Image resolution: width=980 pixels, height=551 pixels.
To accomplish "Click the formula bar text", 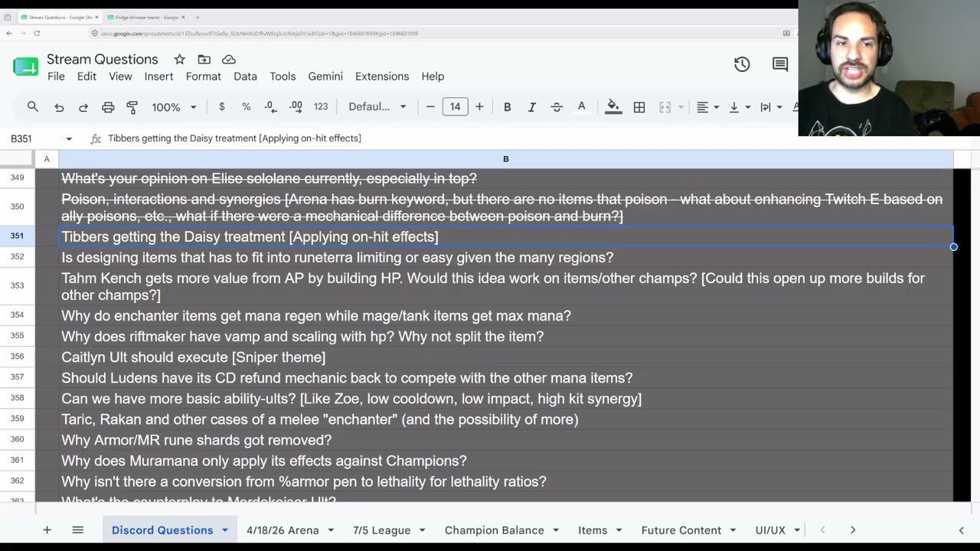I will pyautogui.click(x=234, y=139).
